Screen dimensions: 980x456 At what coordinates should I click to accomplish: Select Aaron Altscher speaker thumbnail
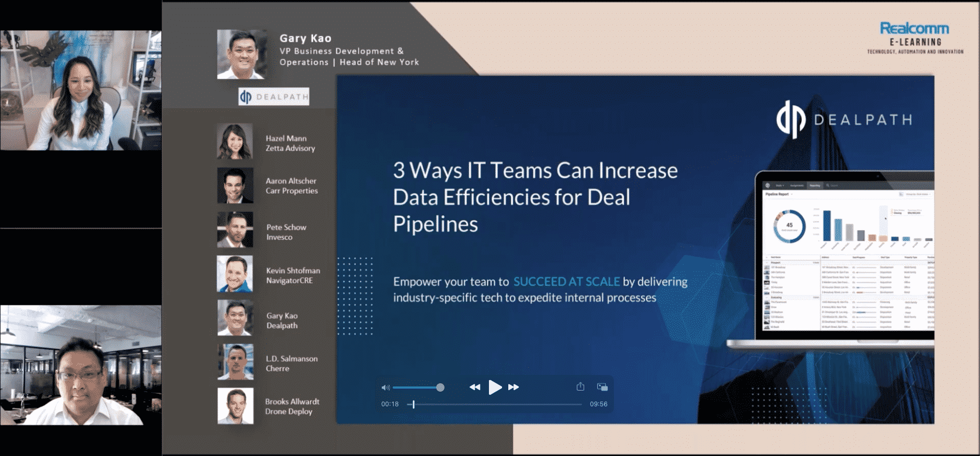tap(235, 185)
